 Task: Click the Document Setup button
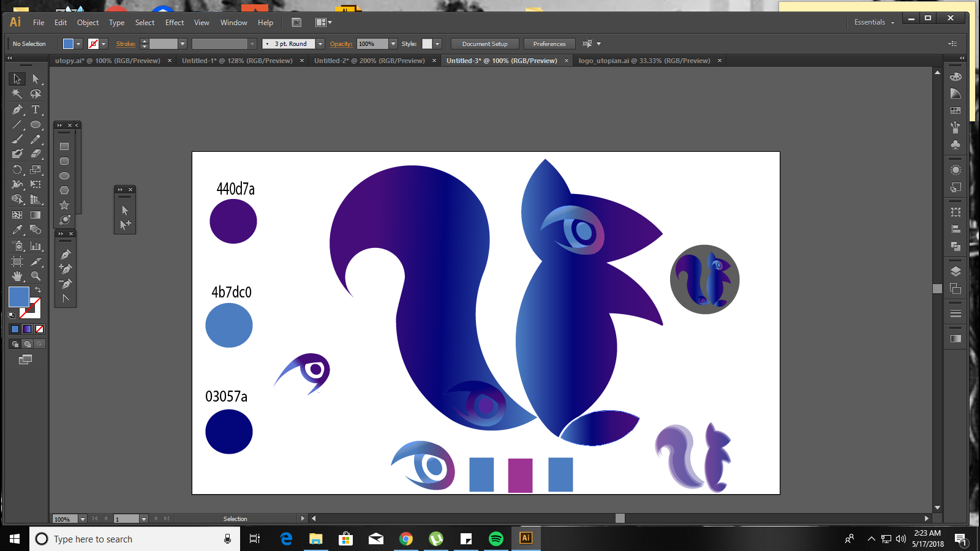[x=484, y=43]
